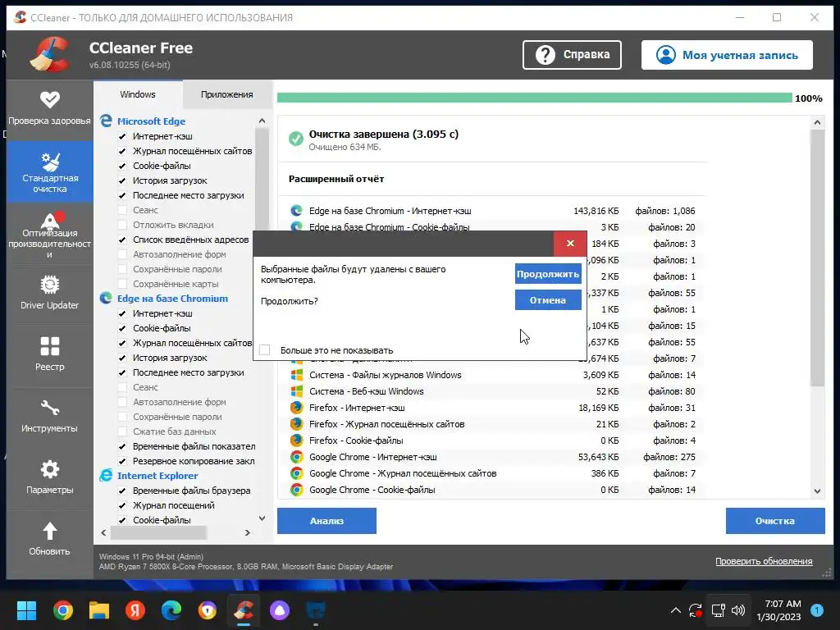This screenshot has width=840, height=630.
Task: Open clock showing 7:07 AM
Action: point(778,610)
